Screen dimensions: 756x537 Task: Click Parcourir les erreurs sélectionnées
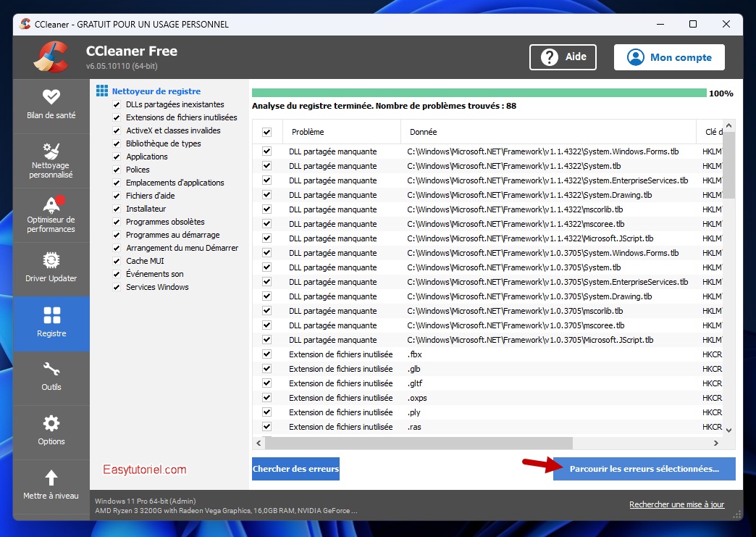coord(644,468)
